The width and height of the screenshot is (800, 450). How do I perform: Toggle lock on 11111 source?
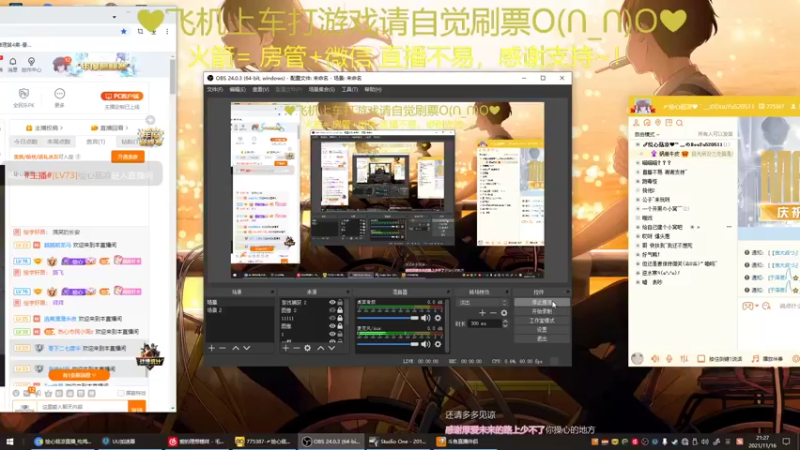coord(340,318)
